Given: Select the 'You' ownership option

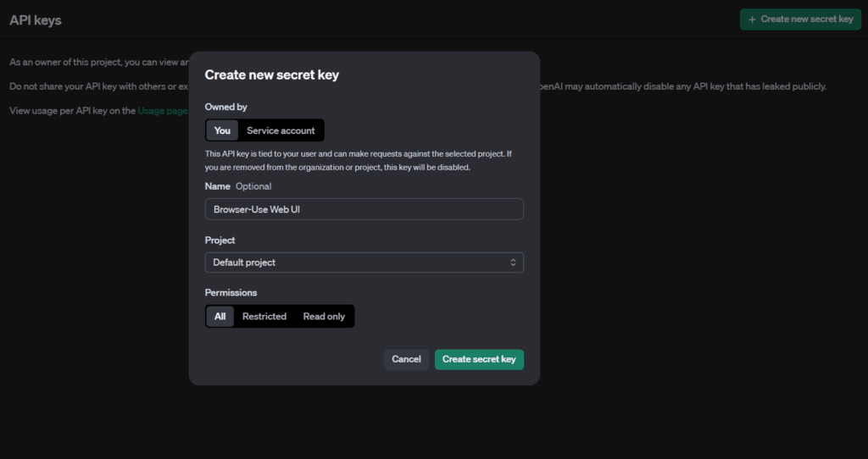Looking at the screenshot, I should tap(222, 130).
